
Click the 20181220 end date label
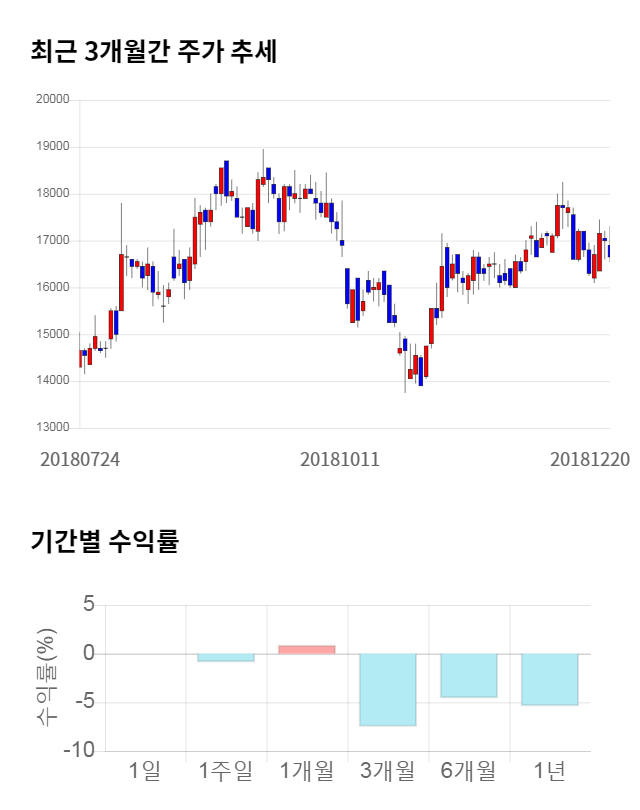(590, 459)
